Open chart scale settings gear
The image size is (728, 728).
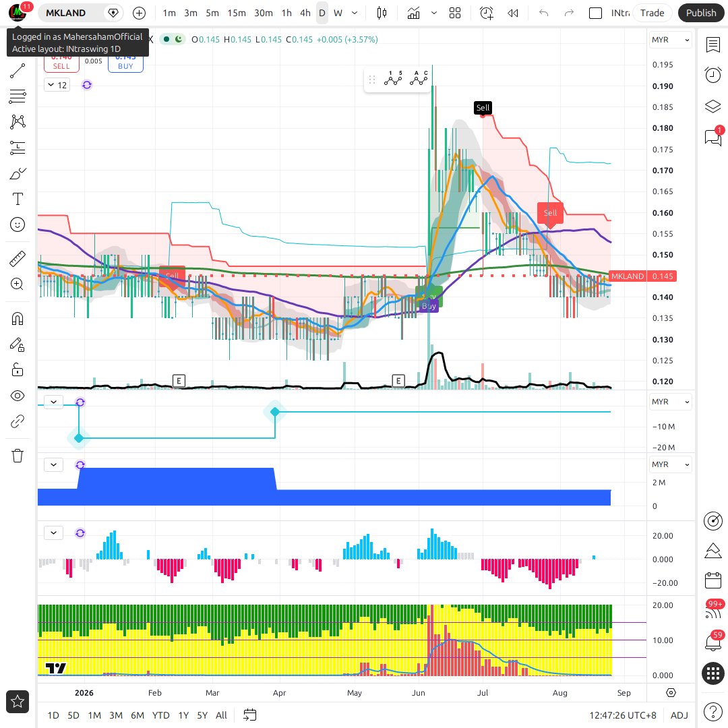point(671,693)
